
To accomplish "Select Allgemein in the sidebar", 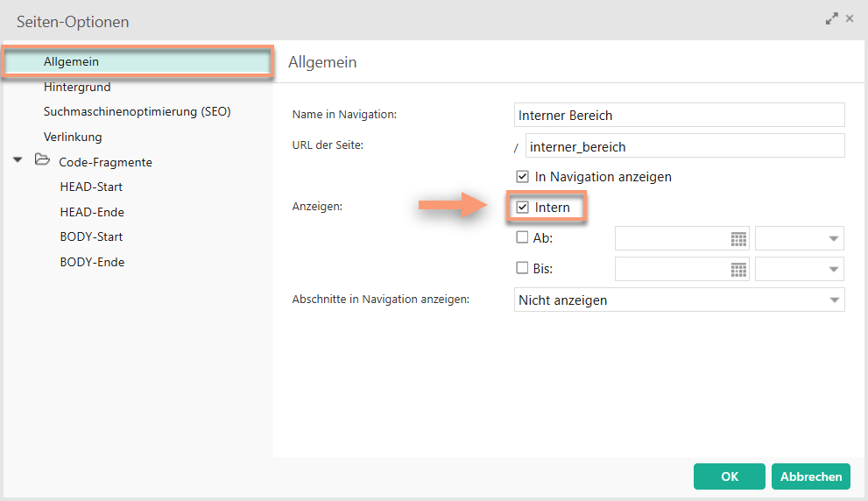I will [138, 61].
